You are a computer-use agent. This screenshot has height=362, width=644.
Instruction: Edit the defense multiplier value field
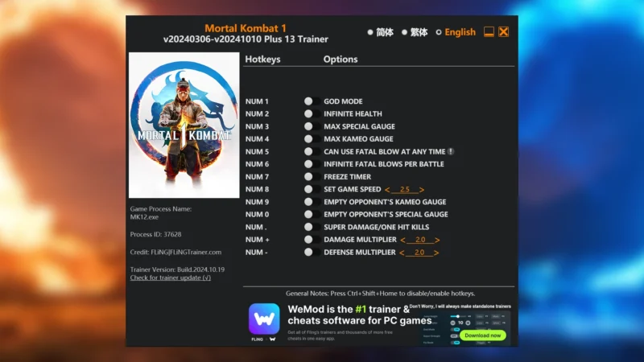[419, 252]
